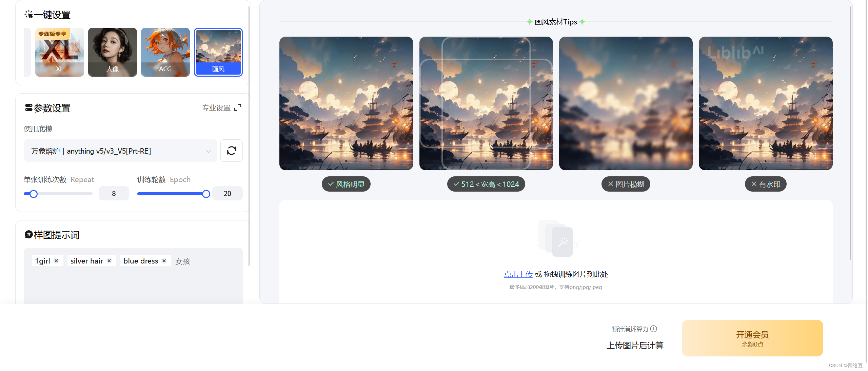Click the upload placeholder wand icon
Viewport: 868px width, 371px height.
tap(562, 241)
